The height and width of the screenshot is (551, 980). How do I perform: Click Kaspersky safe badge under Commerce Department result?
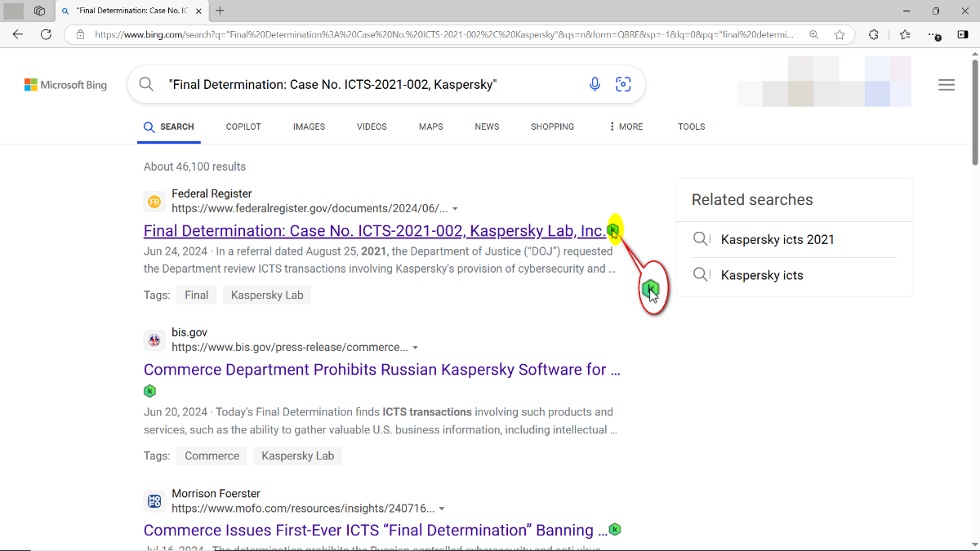point(149,391)
